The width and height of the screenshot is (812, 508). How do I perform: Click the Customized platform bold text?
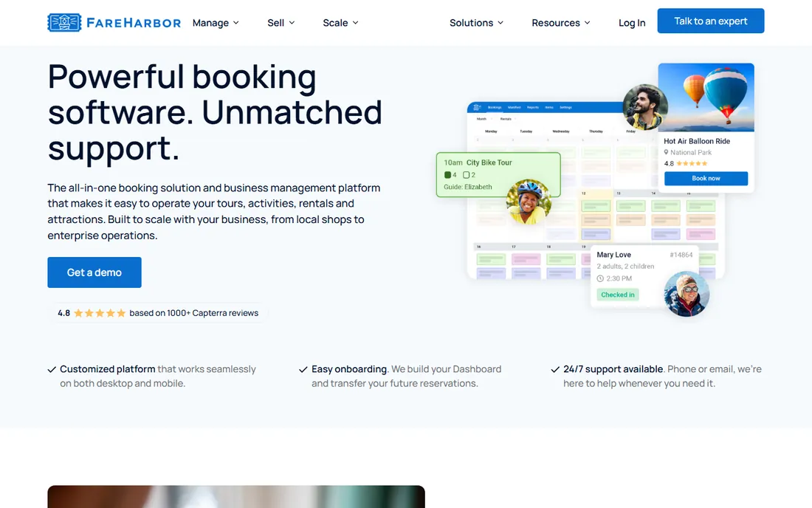108,369
